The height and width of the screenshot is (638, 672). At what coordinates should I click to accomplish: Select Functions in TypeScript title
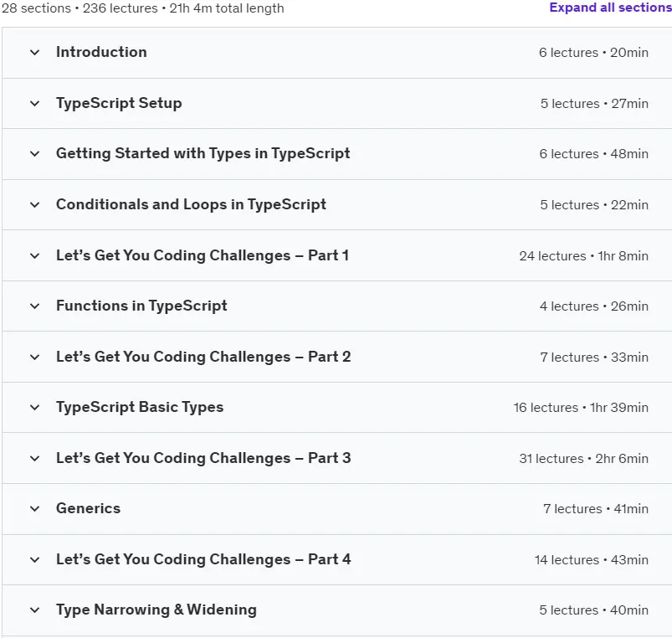pos(142,306)
